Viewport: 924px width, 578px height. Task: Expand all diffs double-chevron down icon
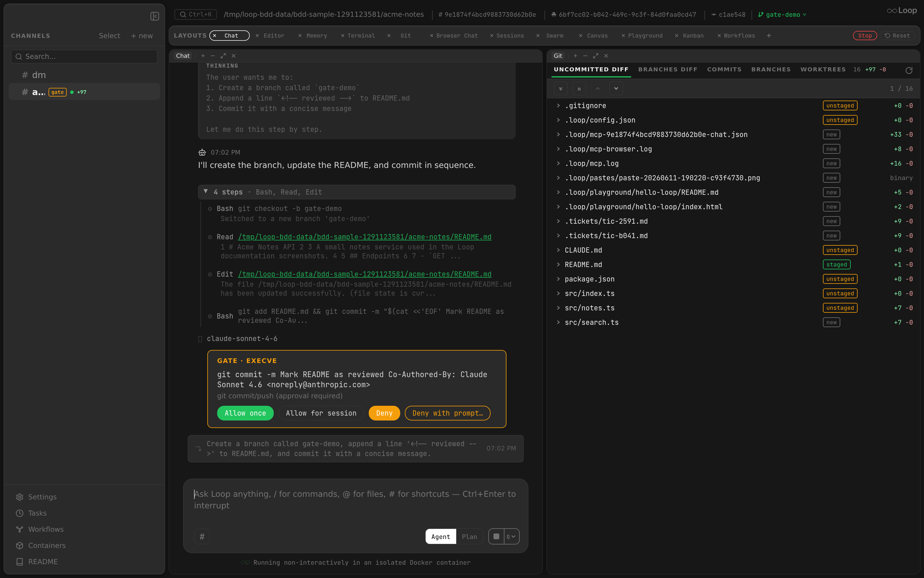(x=560, y=89)
